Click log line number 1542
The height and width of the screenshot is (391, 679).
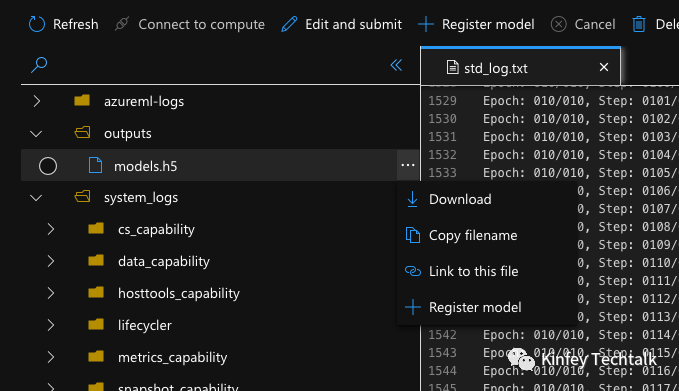[443, 335]
